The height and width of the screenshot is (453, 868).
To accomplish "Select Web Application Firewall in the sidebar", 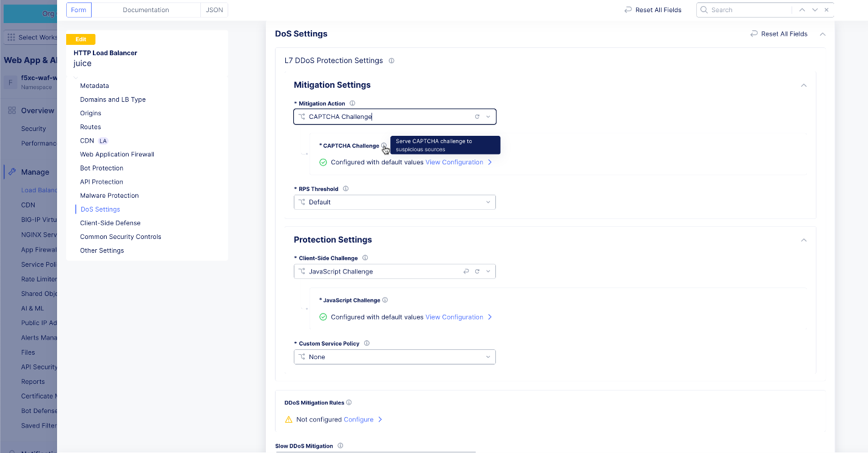I will click(117, 154).
